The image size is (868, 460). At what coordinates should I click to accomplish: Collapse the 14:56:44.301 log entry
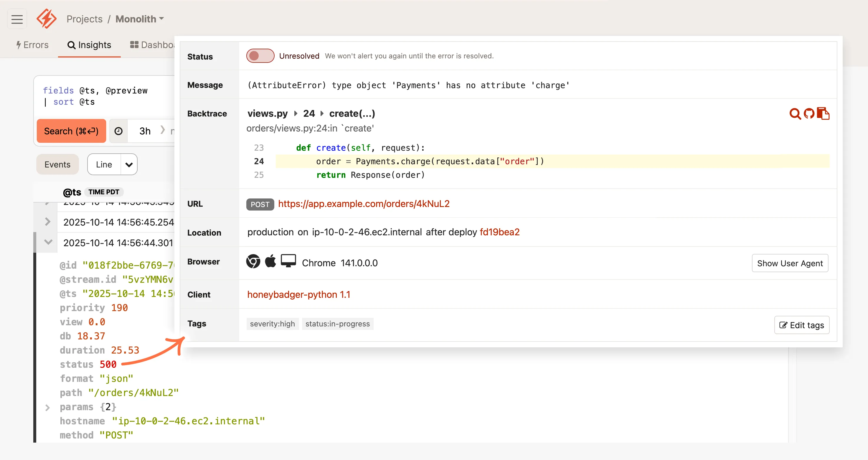[x=47, y=242]
